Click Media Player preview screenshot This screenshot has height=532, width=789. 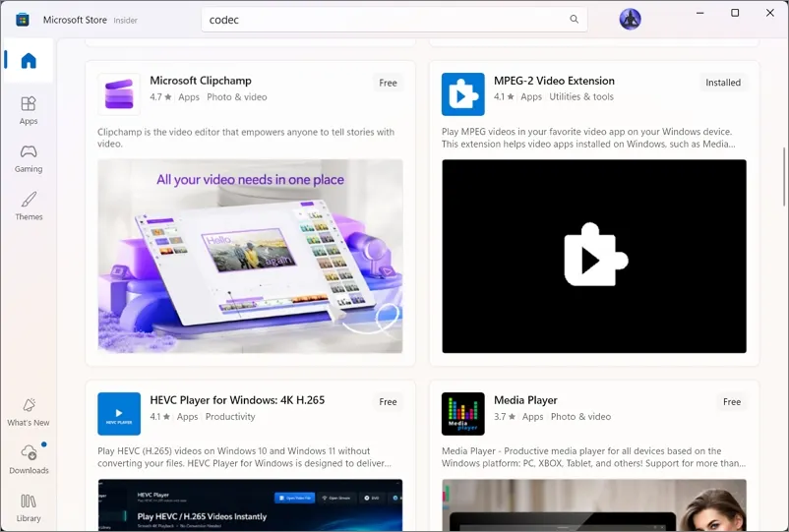coord(594,504)
